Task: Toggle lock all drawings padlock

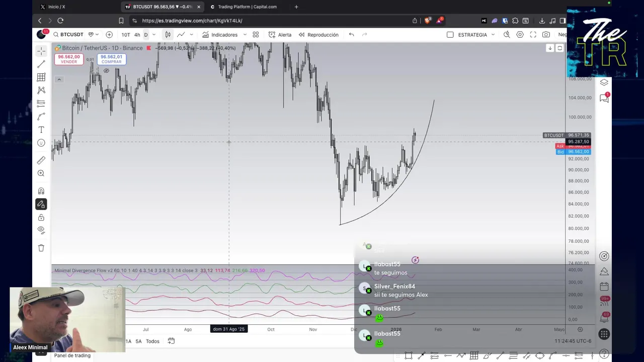Action: coord(41,217)
